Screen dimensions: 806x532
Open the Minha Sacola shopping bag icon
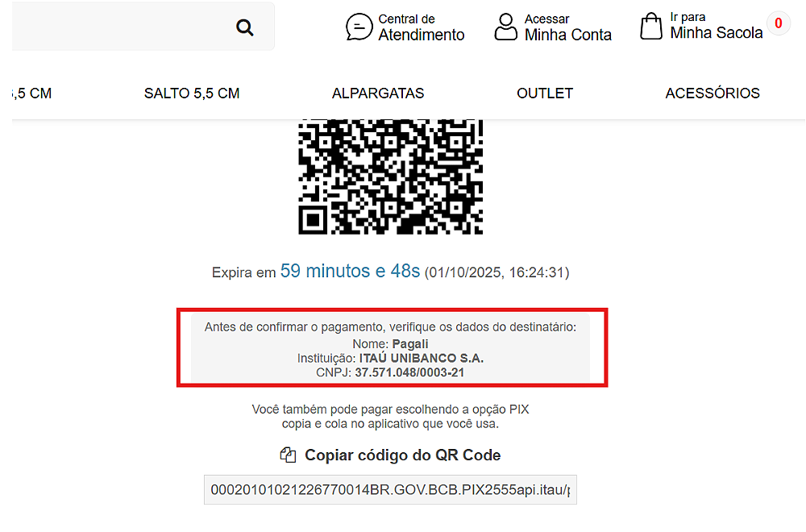click(x=650, y=26)
